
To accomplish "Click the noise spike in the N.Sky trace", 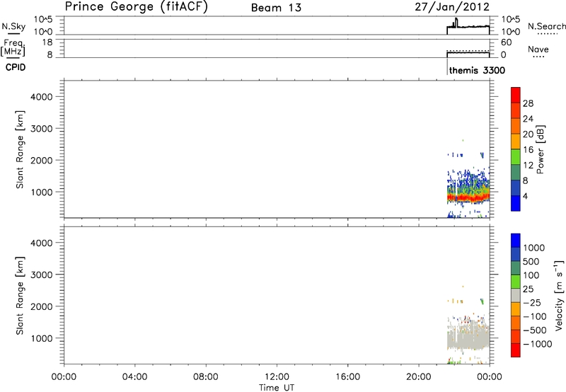I will (456, 22).
